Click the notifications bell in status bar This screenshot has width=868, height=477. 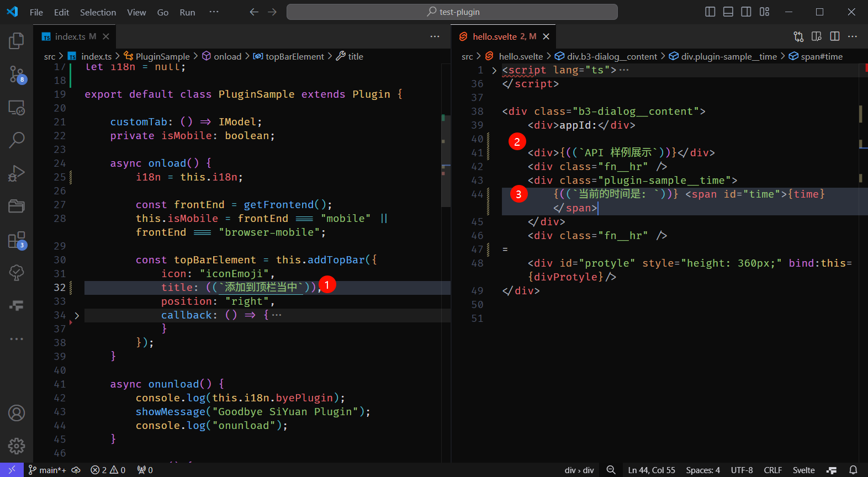coord(853,470)
